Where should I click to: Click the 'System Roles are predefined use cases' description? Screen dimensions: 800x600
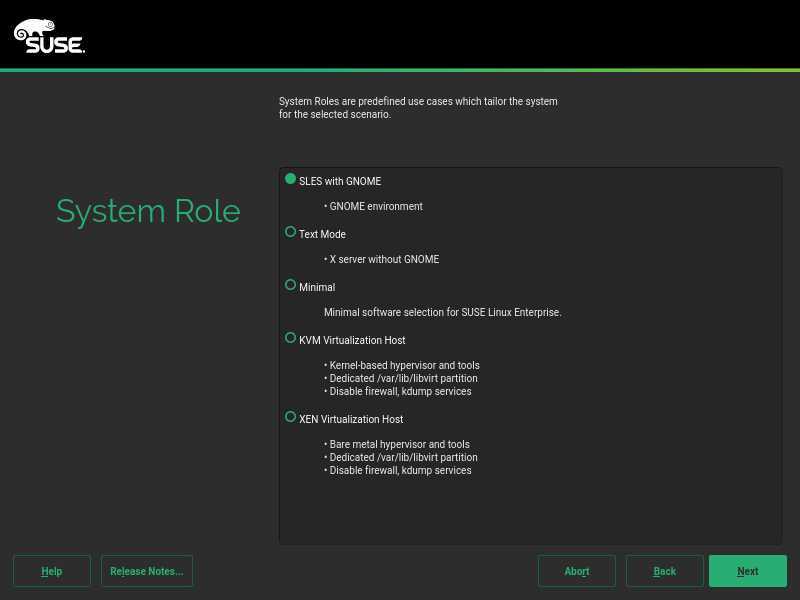tap(418, 108)
